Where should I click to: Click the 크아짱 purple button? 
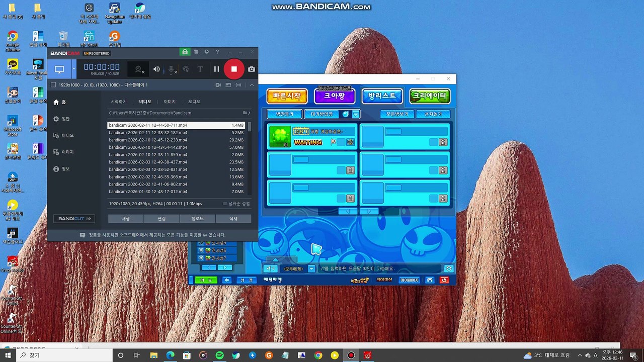click(x=335, y=96)
